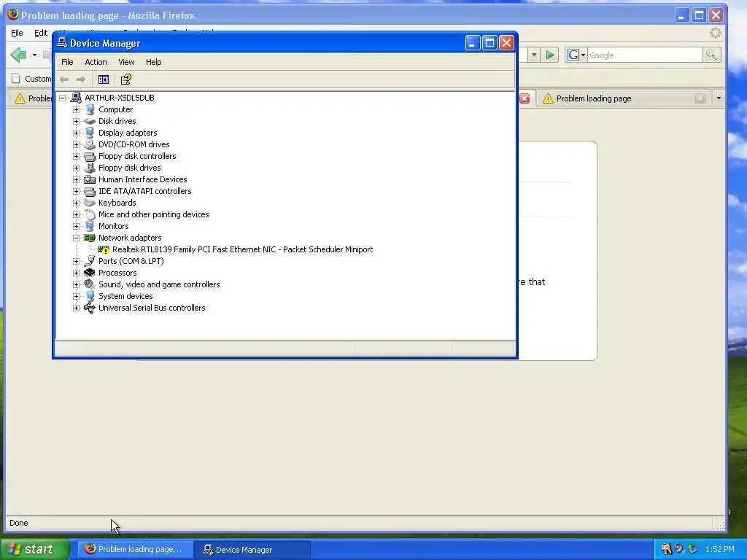Click the Customize bookmark in Firefox toolbar
This screenshot has height=560, width=747.
pos(31,79)
